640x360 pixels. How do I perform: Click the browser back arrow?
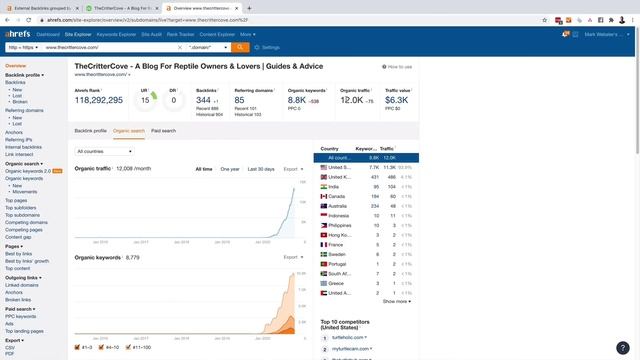[7, 20]
